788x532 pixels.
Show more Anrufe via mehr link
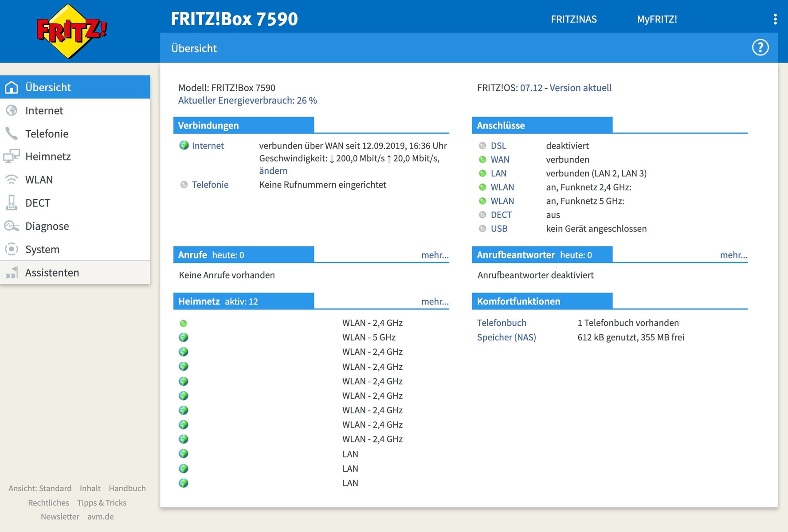[x=435, y=255]
